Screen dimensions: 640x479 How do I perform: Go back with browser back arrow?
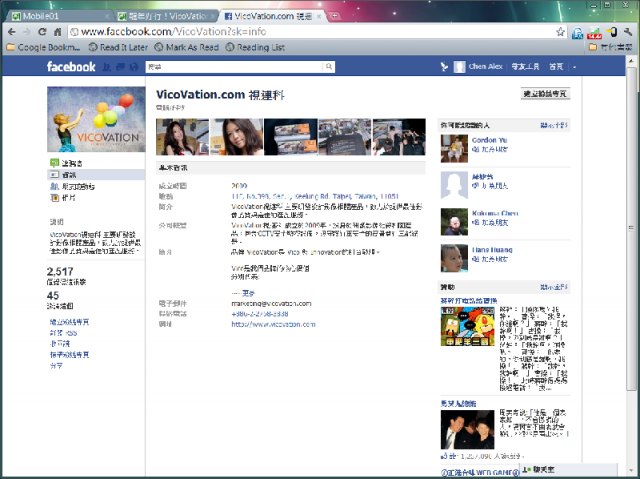point(12,31)
